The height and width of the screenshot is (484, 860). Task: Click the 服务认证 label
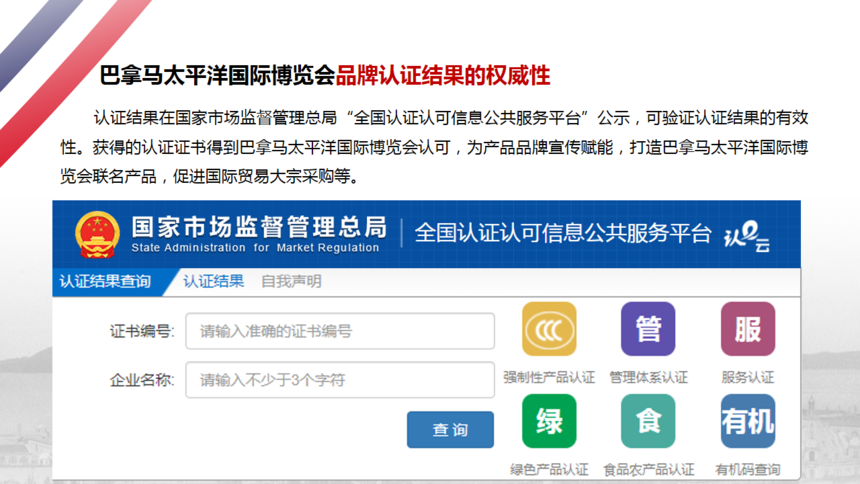[x=748, y=378]
